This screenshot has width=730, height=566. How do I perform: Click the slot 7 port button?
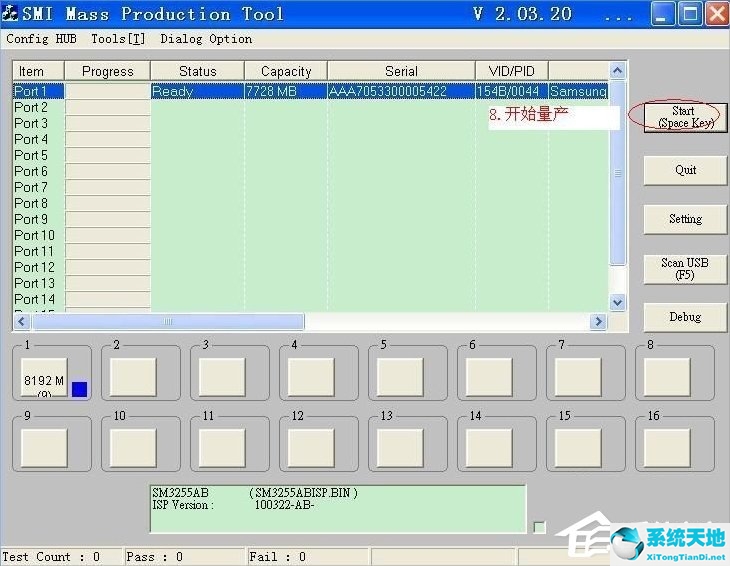[578, 377]
